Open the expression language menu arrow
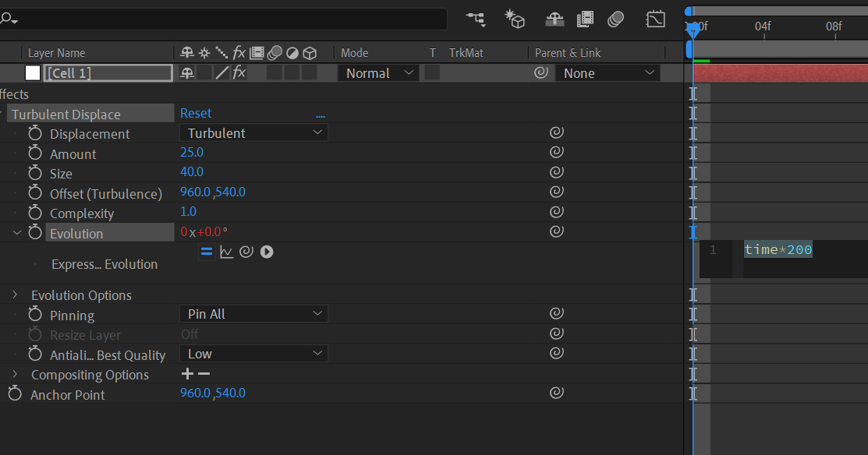 tap(267, 252)
